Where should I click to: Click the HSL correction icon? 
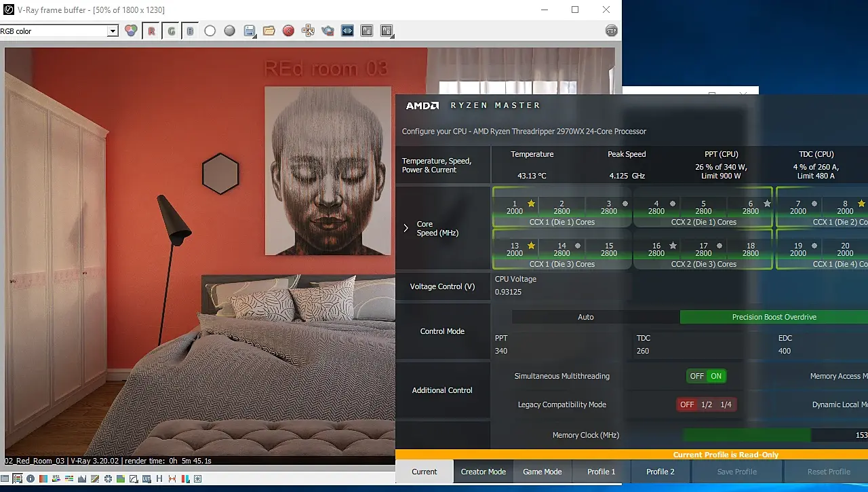(56, 478)
